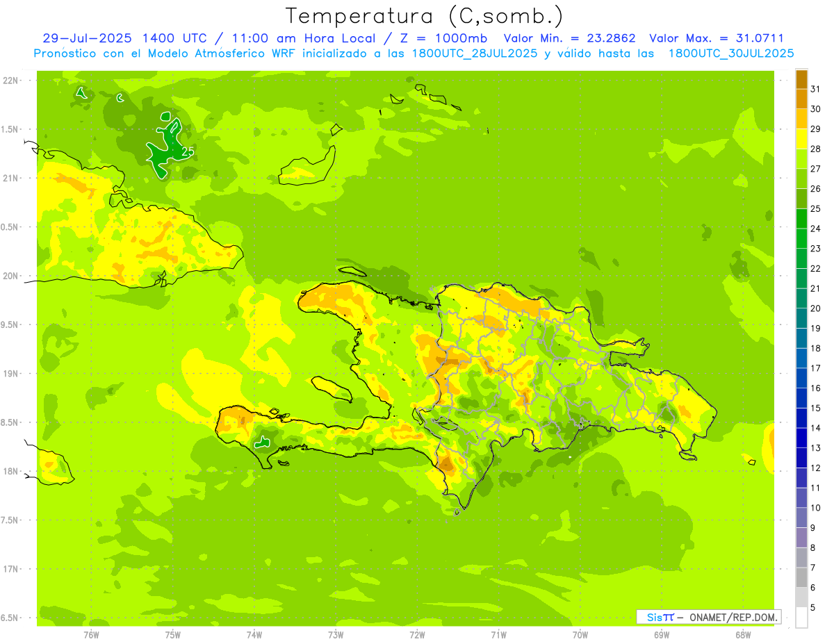
Task: Click the '69W' longitude label
Action: point(662,635)
